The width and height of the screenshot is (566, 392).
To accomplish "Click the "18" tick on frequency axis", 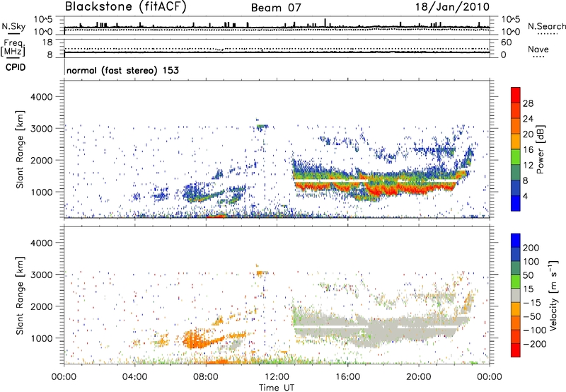I will (47, 42).
